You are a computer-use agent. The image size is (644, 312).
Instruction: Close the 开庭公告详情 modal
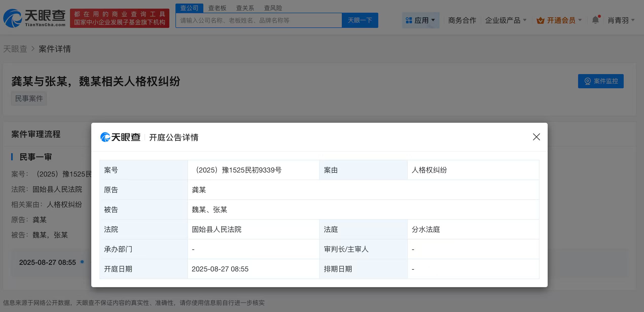point(536,137)
